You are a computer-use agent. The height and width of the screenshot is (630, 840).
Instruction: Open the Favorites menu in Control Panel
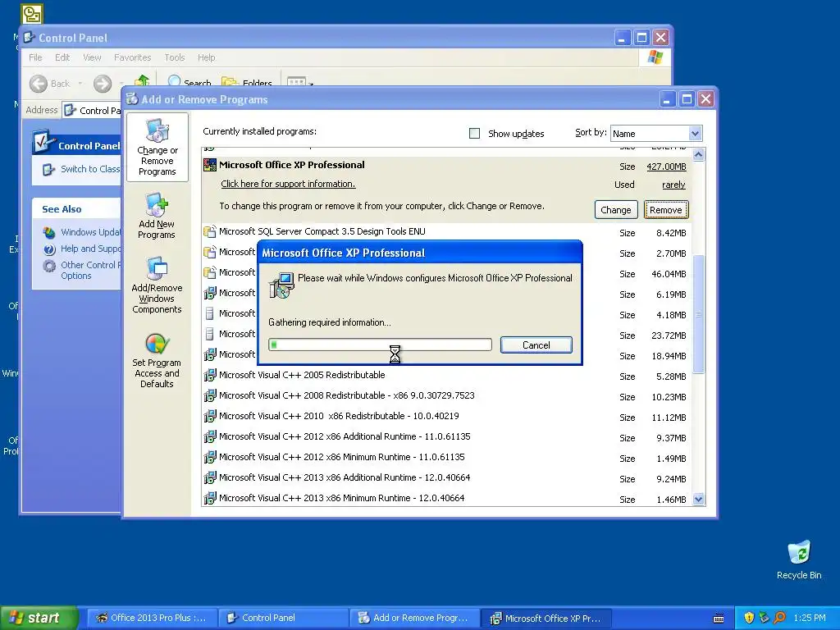coord(132,57)
